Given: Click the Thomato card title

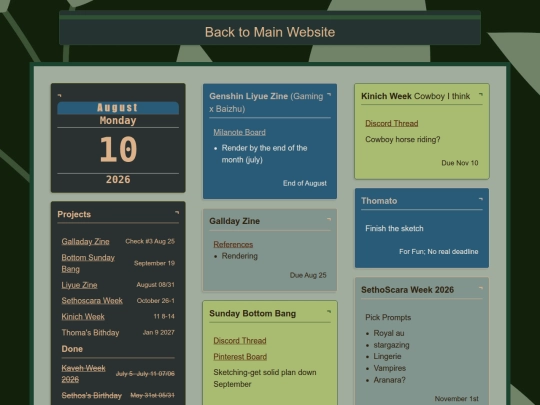Looking at the screenshot, I should coord(379,201).
